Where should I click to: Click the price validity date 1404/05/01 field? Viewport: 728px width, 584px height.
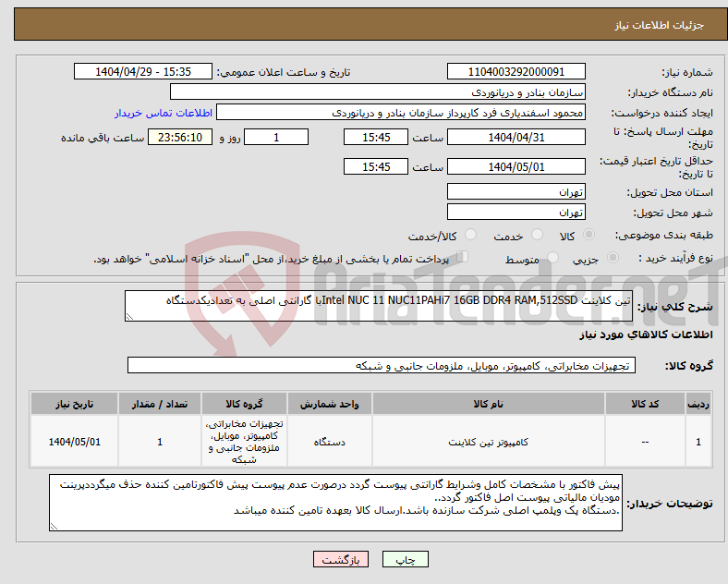[x=516, y=166]
